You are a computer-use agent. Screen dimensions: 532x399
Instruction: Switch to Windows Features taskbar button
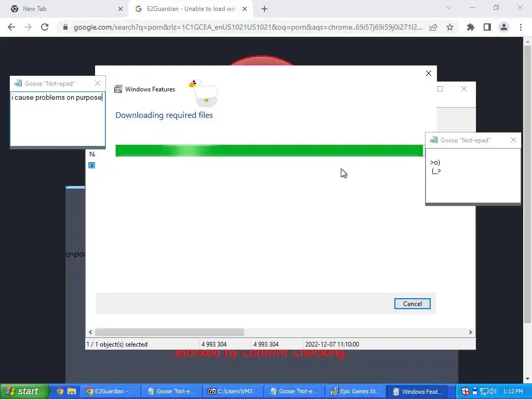(417, 391)
